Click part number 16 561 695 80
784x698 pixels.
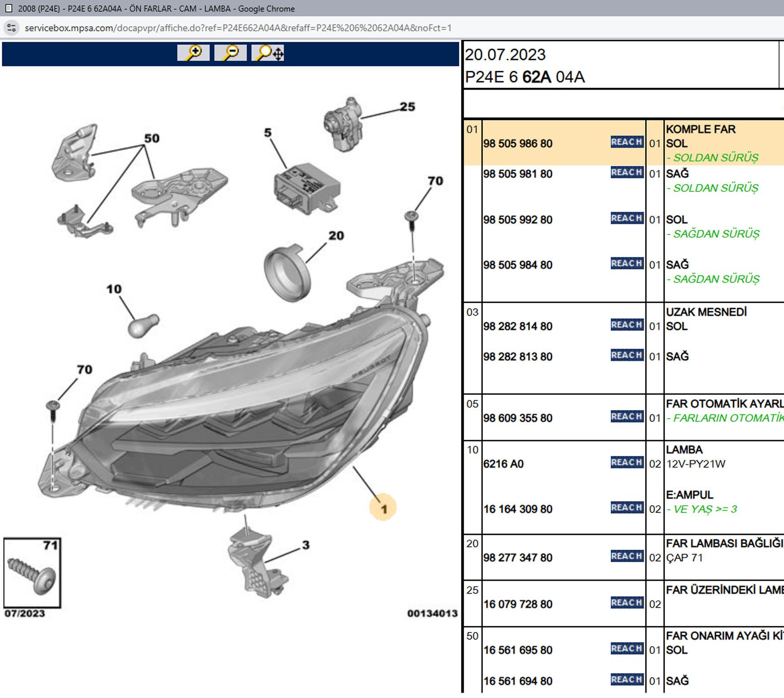(x=518, y=650)
